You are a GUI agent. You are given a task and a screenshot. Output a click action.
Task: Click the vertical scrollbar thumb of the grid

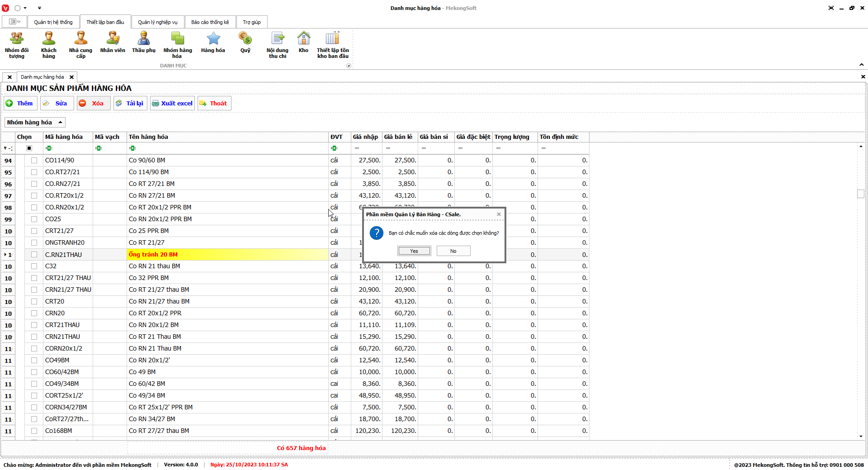click(861, 194)
